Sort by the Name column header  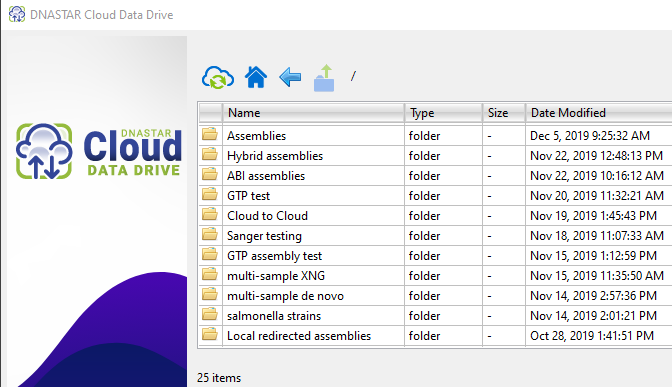[x=313, y=113]
